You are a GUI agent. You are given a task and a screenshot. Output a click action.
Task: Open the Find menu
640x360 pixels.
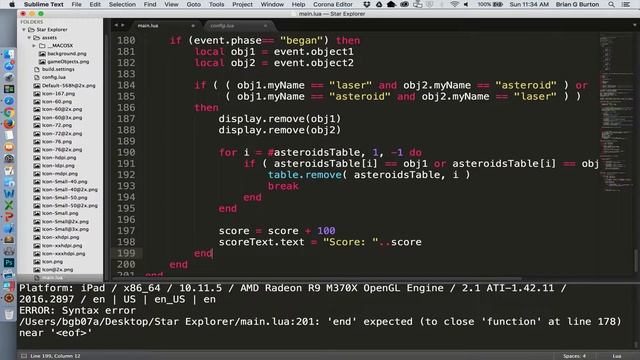coord(150,4)
